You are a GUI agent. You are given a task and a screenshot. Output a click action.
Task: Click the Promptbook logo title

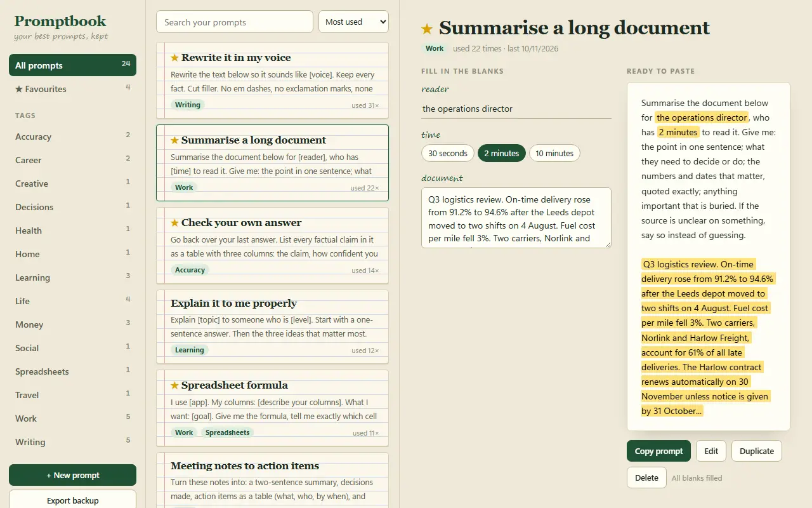[x=60, y=21]
